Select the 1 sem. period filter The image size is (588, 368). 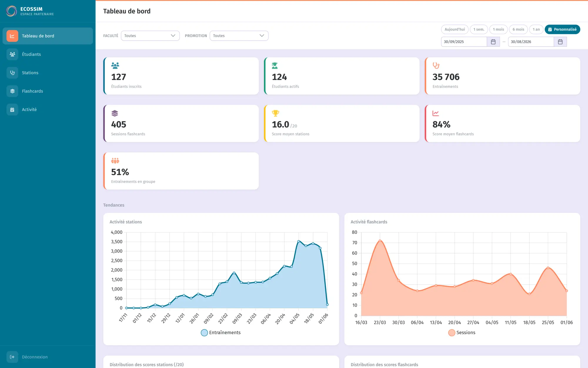[479, 29]
